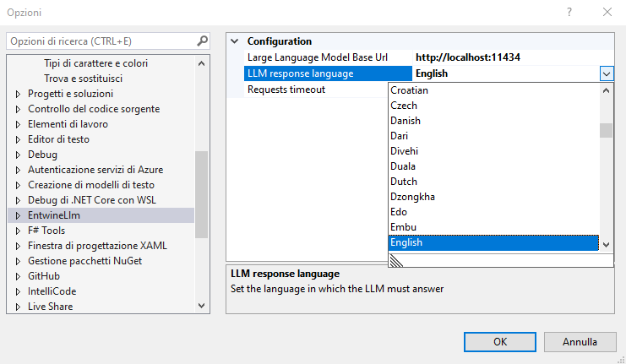Choose Duala from the language list
This screenshot has width=626, height=364.
(x=493, y=166)
